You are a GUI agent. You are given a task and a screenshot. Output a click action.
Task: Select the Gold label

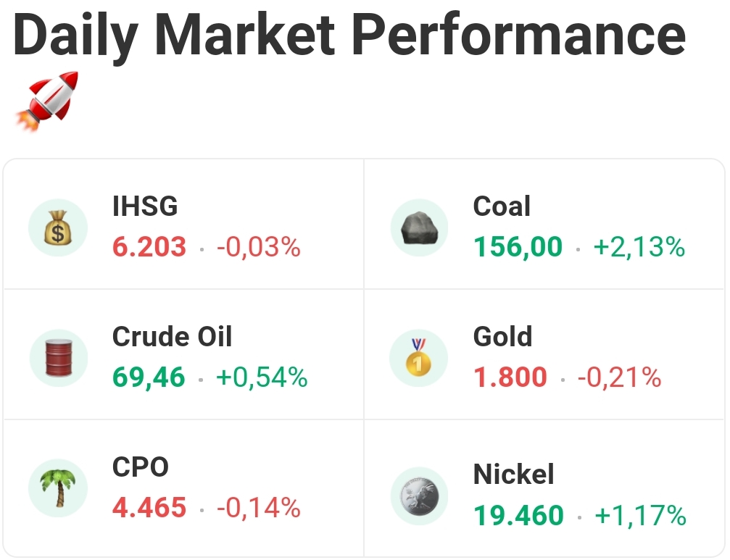[x=502, y=337]
